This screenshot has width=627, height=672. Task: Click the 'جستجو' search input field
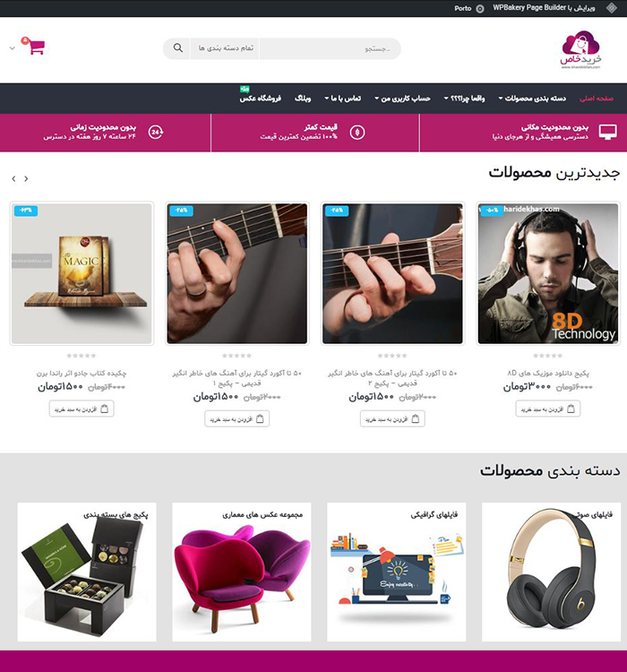point(331,48)
